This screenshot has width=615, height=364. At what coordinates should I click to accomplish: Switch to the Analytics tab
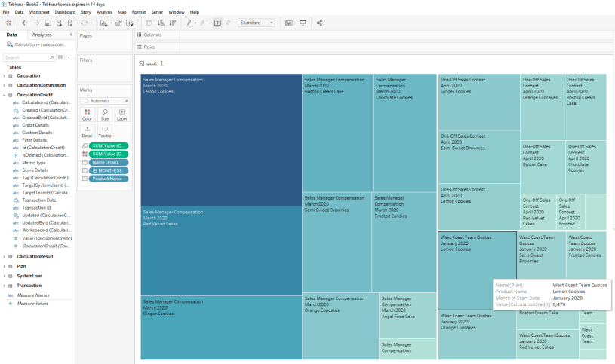tap(42, 35)
